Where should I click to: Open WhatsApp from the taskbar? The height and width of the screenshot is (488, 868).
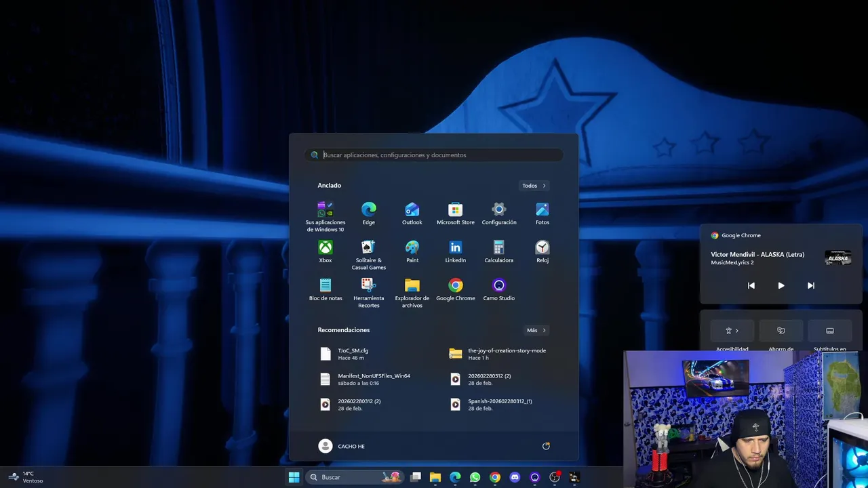(475, 477)
